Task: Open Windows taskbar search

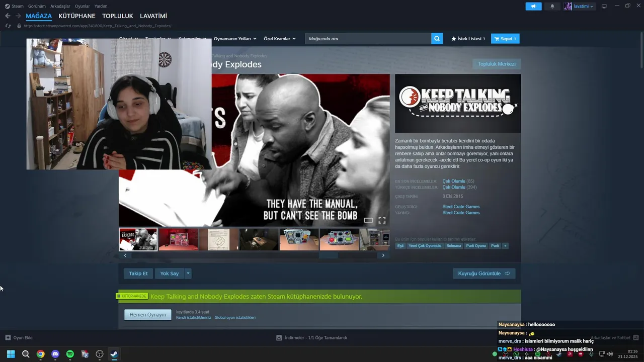Action: (x=26, y=354)
